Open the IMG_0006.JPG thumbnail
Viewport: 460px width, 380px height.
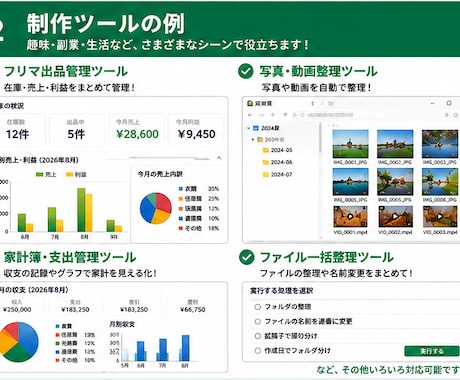pos(440,182)
